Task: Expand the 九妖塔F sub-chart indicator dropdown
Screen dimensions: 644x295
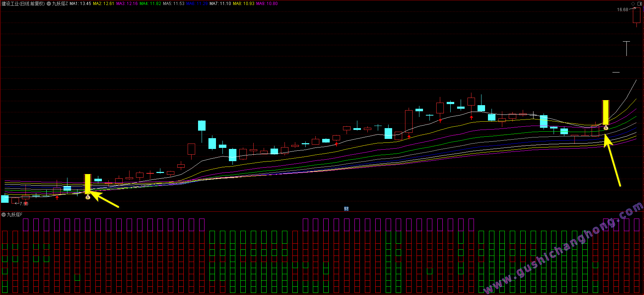Action: (4, 215)
